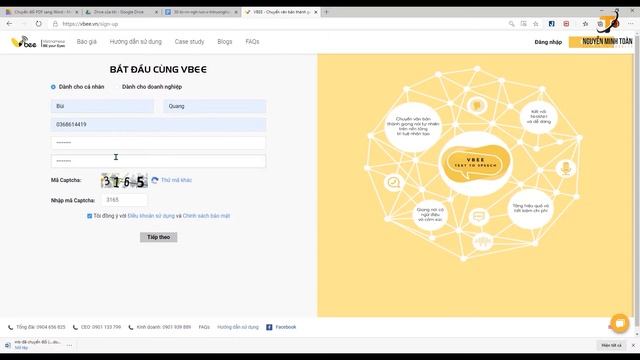Click the name field containing Quang
The height and width of the screenshot is (360, 640).
pos(215,106)
